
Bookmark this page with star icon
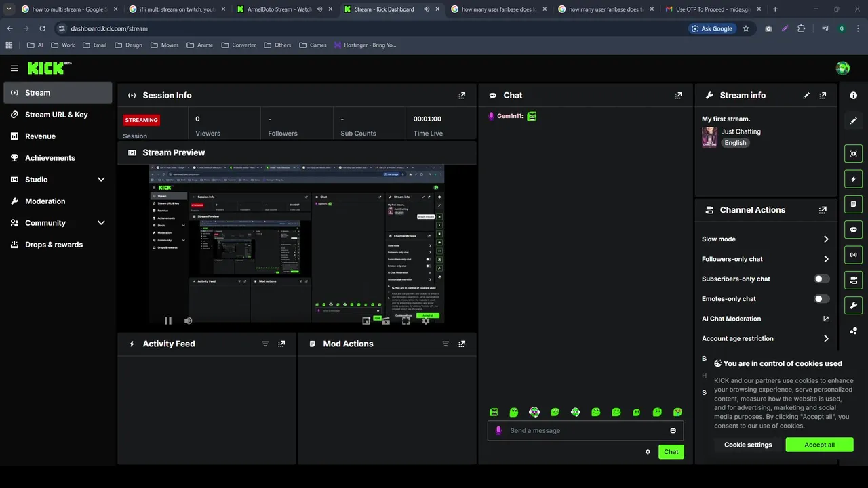[746, 28]
